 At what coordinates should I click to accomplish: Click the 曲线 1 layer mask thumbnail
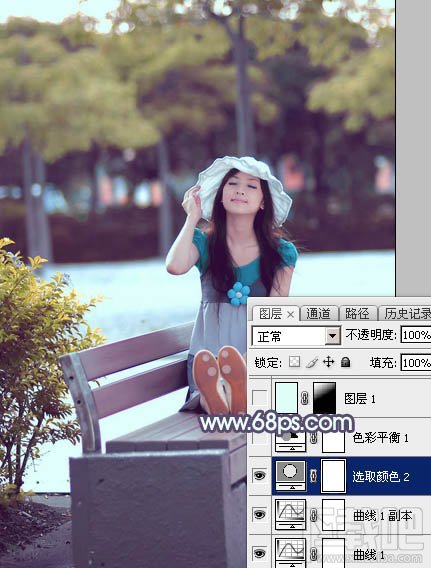(333, 553)
